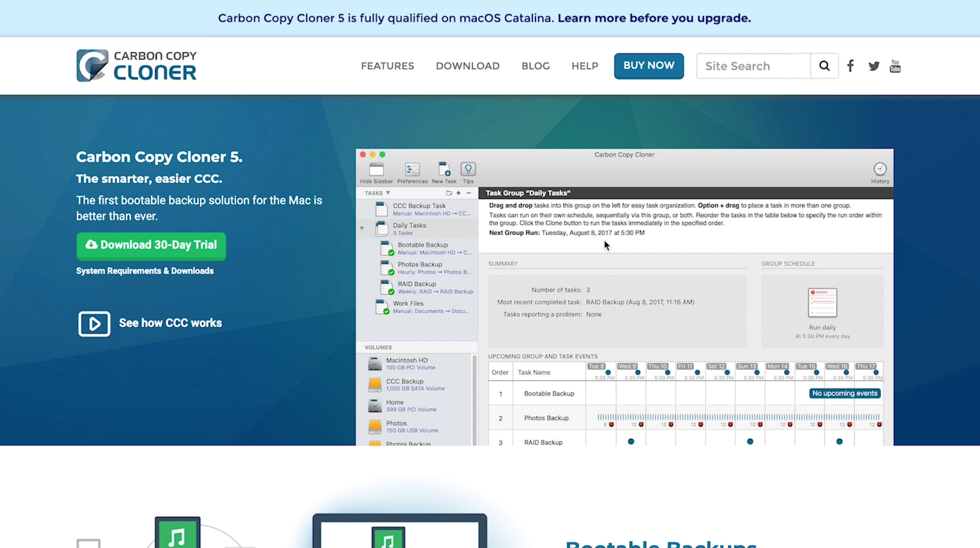The height and width of the screenshot is (548, 980).
Task: Focus the Site Search input field
Action: point(753,66)
